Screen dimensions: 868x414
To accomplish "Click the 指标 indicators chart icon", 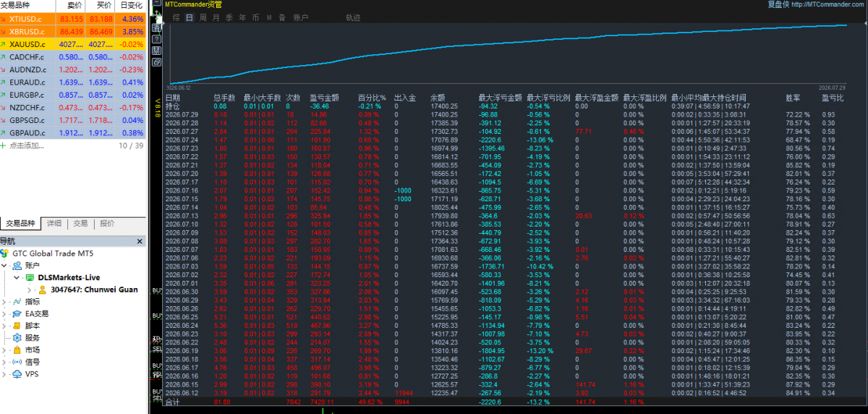I will click(17, 301).
